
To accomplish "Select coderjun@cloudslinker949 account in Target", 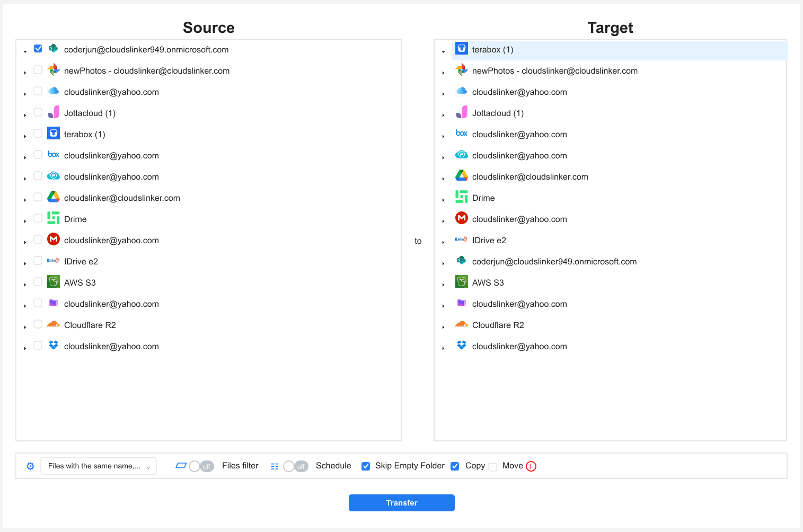I will (554, 262).
